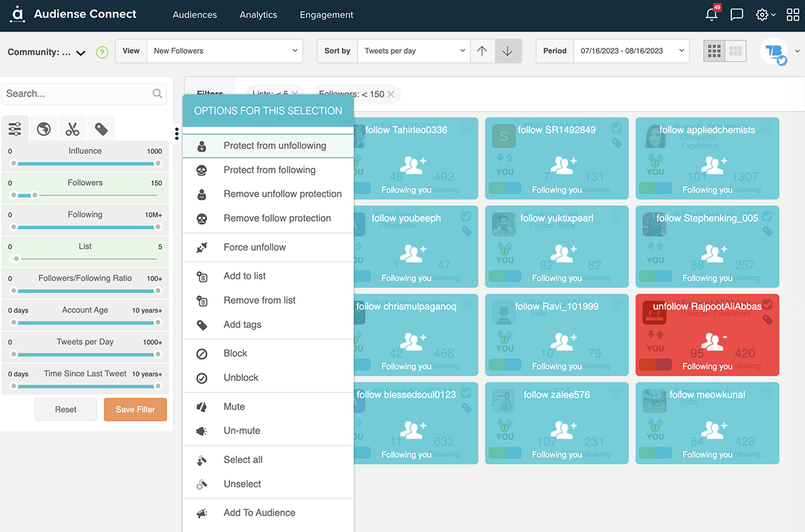
Task: Open the View New Followers dropdown
Action: (x=225, y=51)
